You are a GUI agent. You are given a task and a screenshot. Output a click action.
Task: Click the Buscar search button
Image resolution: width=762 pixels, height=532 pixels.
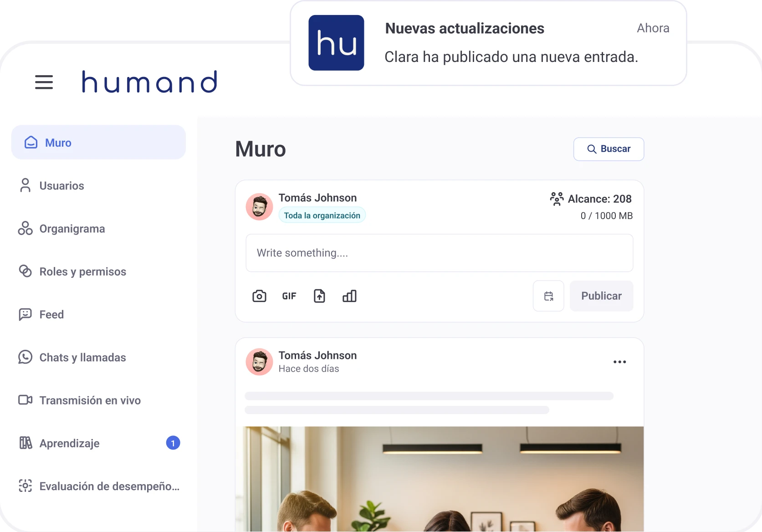point(609,149)
